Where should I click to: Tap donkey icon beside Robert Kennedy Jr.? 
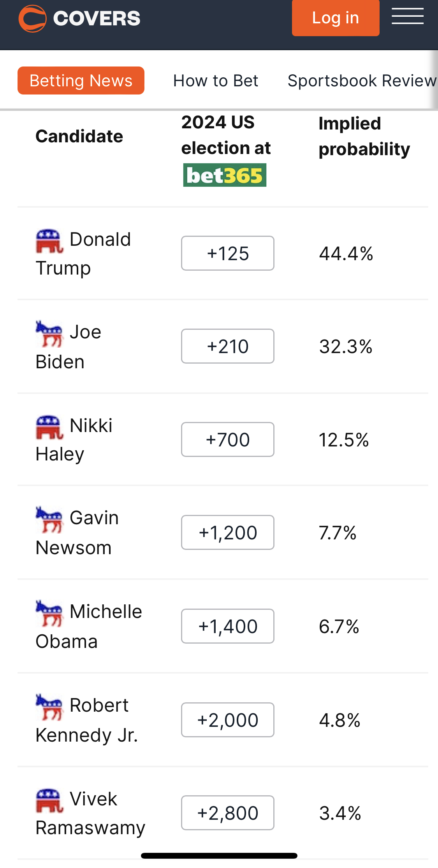(x=49, y=707)
